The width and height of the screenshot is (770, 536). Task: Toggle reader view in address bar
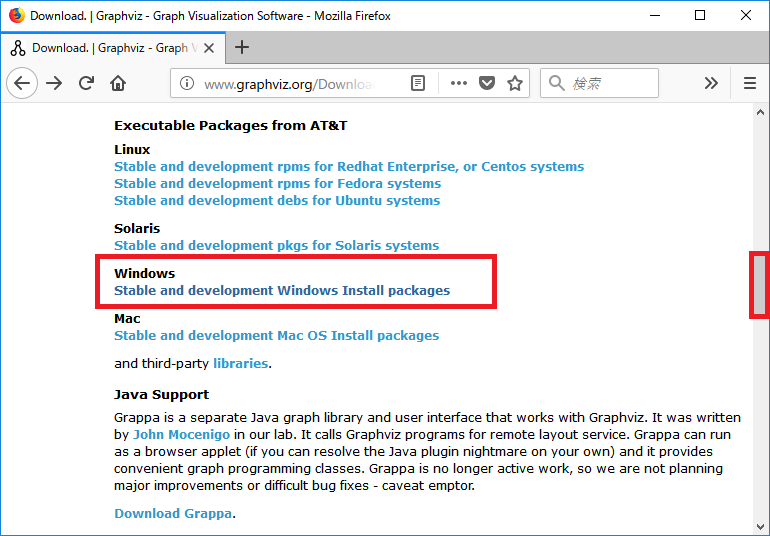coord(418,84)
